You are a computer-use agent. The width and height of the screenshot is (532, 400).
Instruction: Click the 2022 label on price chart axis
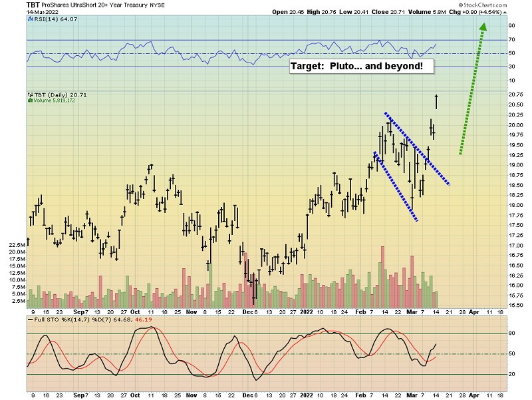tap(307, 312)
